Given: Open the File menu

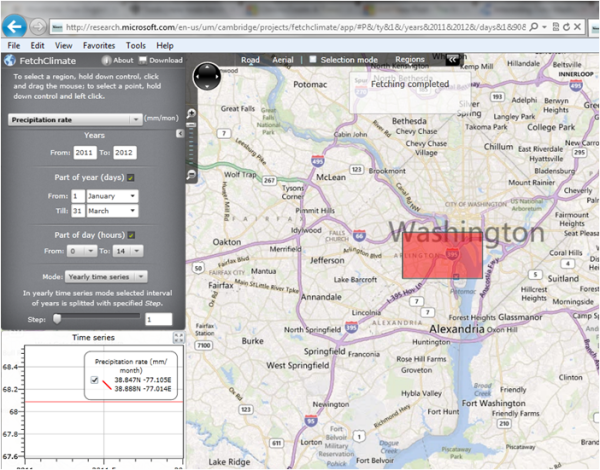Looking at the screenshot, I should tap(14, 46).
